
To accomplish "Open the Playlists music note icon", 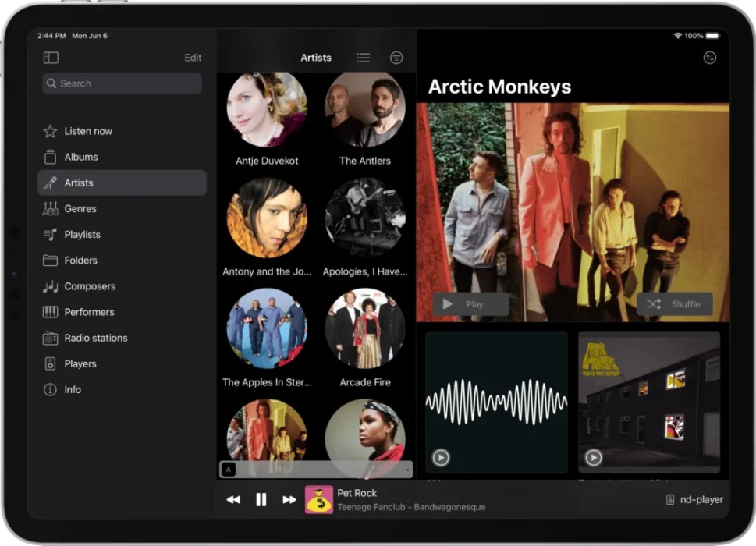I will (x=50, y=235).
